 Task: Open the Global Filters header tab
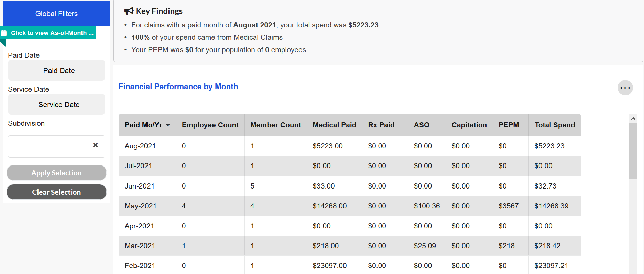point(56,14)
